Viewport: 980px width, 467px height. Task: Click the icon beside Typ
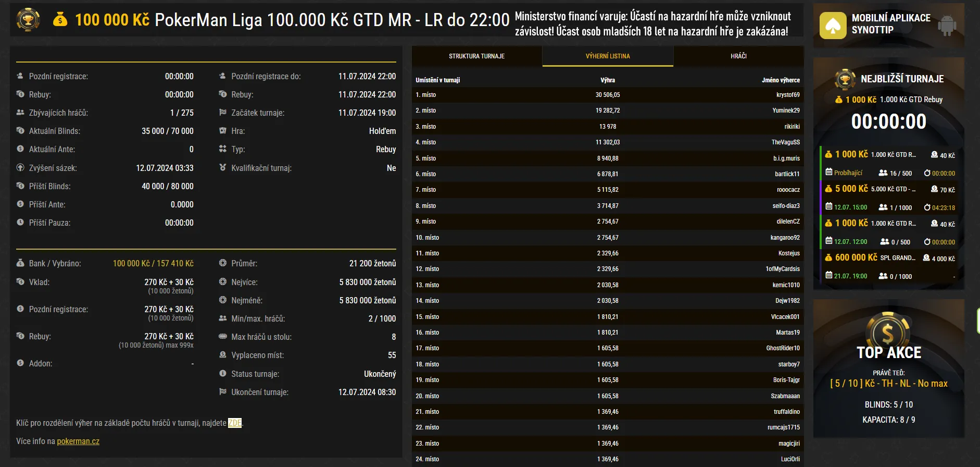pyautogui.click(x=223, y=149)
